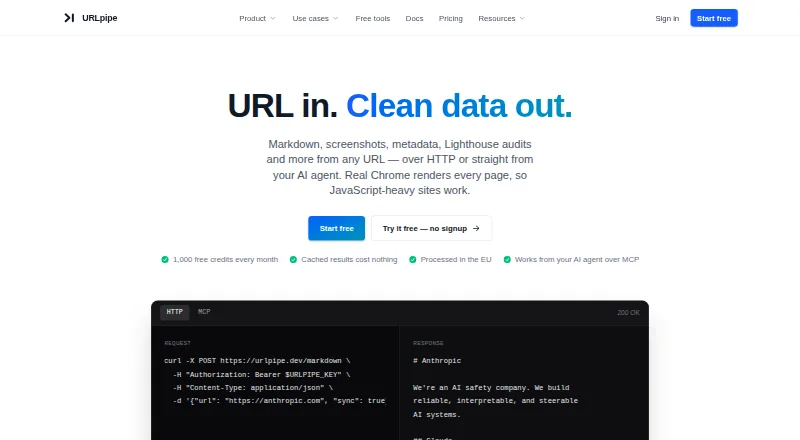Click checkmark beside Processed in the EU
800x440 pixels.
click(x=412, y=259)
